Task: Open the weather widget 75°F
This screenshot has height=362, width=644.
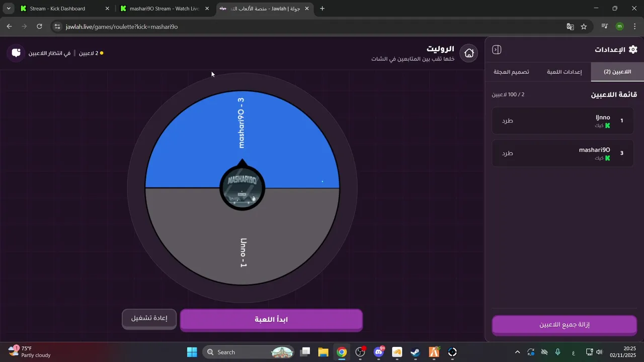Action: [x=30, y=352]
